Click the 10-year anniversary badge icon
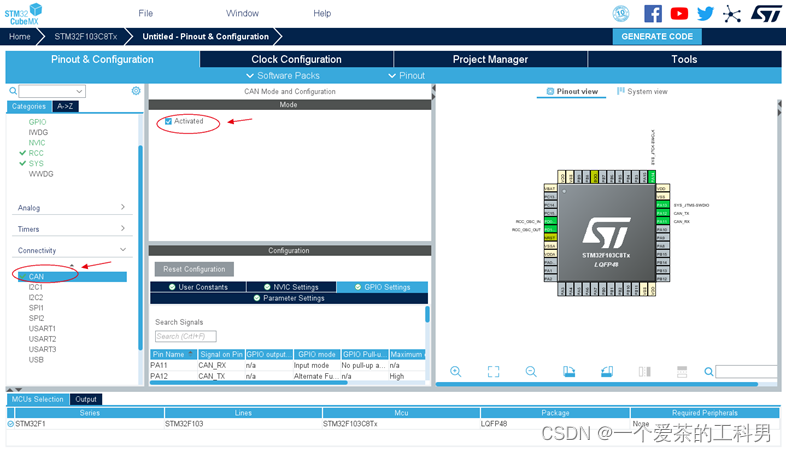This screenshot has height=452, width=786. click(621, 14)
